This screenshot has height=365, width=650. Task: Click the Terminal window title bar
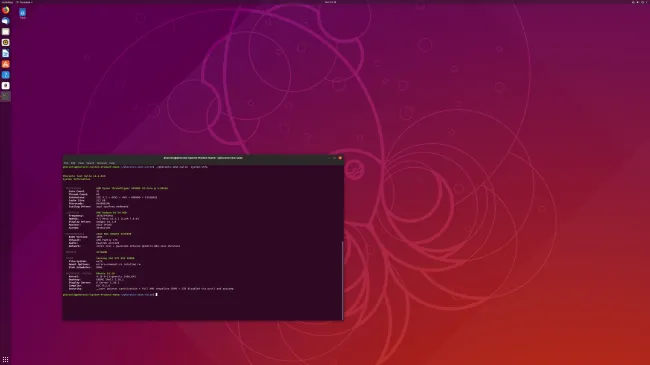click(203, 158)
